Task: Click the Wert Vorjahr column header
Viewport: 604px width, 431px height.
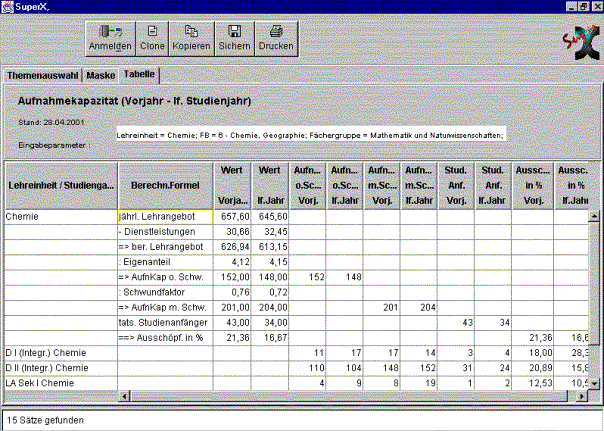Action: click(x=232, y=185)
